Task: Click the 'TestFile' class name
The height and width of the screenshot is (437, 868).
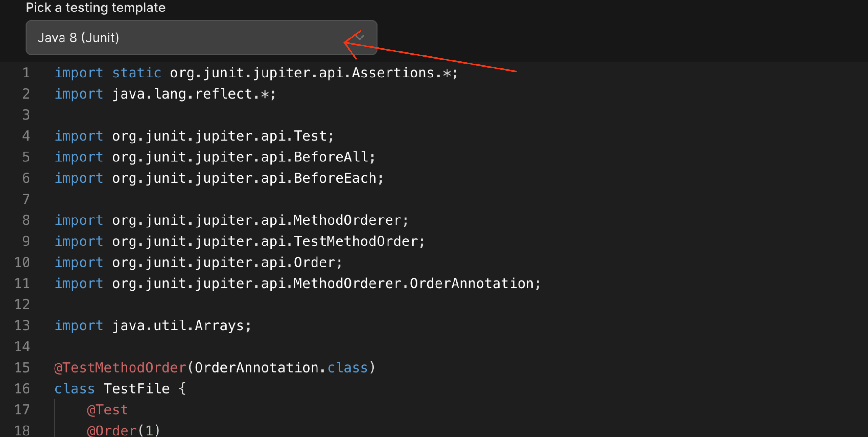Action: tap(136, 388)
